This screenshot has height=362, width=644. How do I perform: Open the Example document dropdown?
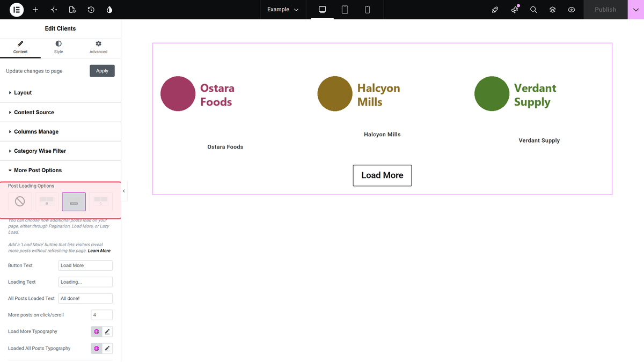[283, 10]
